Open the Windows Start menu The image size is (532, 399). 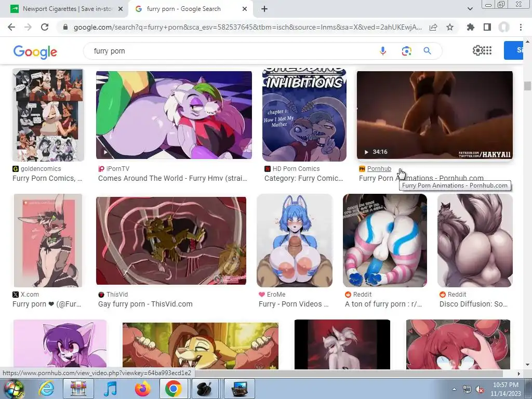13,389
